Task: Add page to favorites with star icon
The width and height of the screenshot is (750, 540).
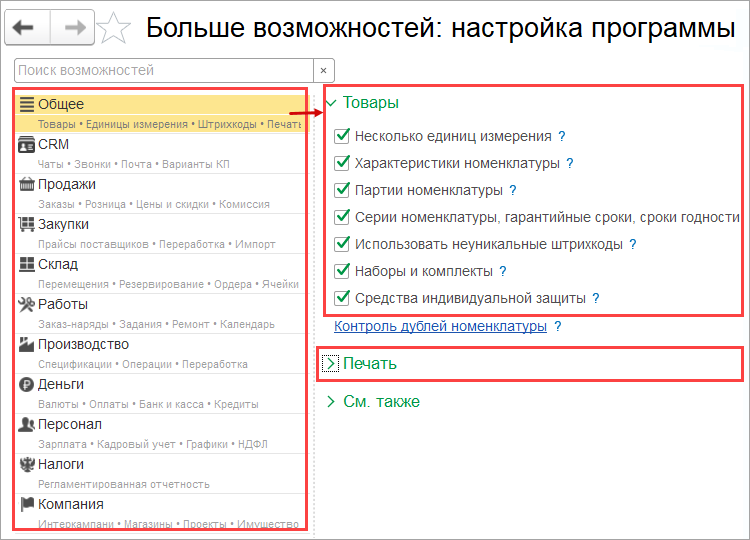Action: 113,28
